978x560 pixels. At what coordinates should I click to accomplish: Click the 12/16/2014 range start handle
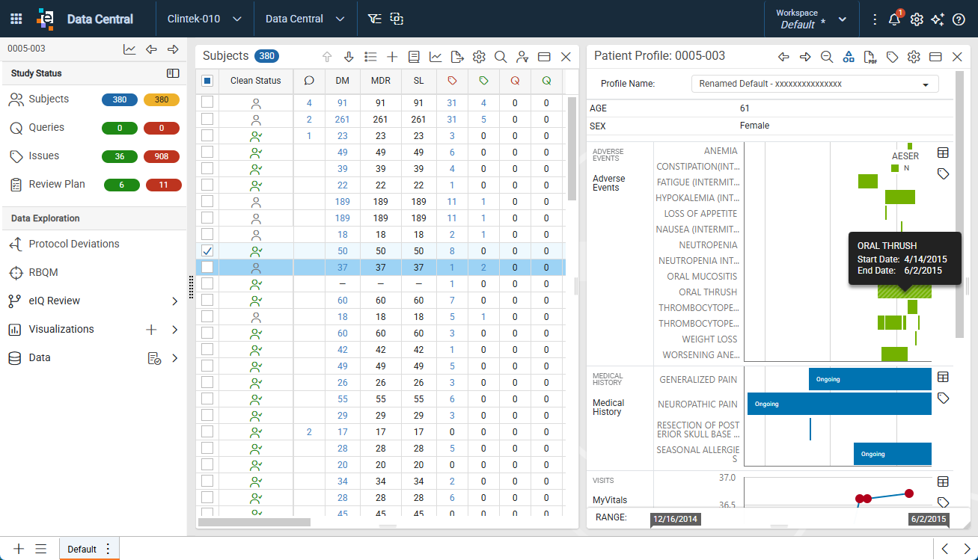(x=676, y=519)
